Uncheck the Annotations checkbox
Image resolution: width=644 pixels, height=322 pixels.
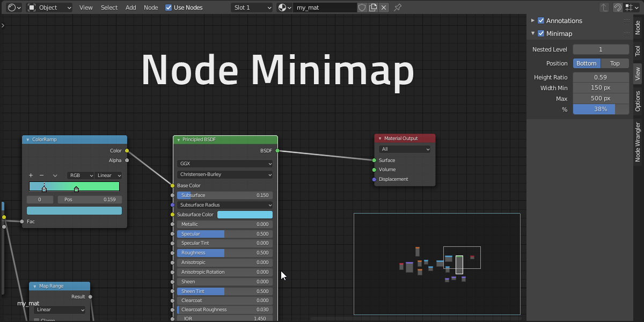(541, 20)
